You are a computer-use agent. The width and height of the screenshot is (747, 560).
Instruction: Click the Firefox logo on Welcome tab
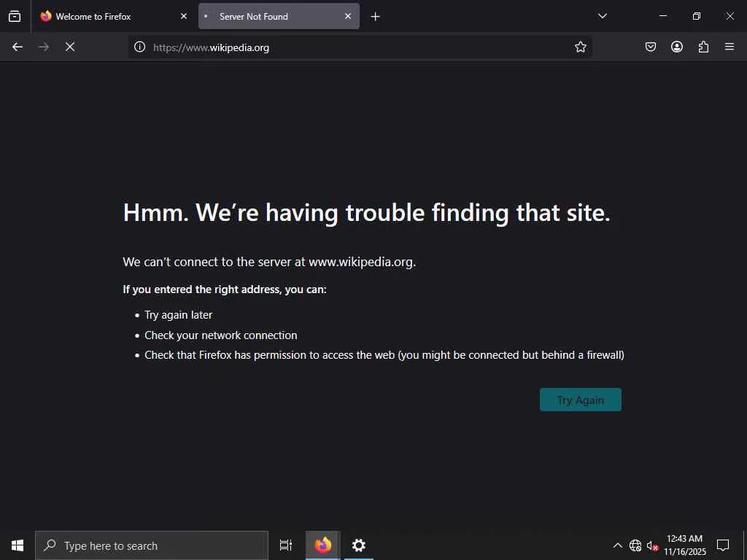point(46,16)
